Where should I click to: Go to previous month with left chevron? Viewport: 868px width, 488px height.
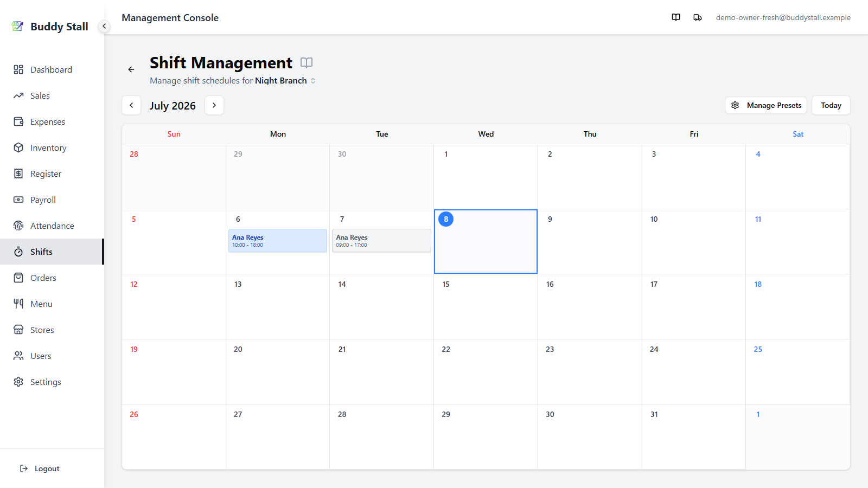(131, 105)
